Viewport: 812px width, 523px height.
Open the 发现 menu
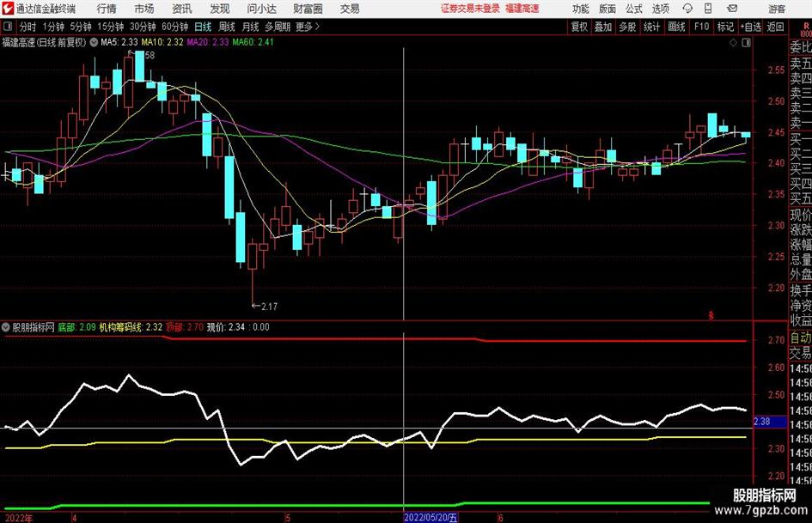pyautogui.click(x=220, y=9)
